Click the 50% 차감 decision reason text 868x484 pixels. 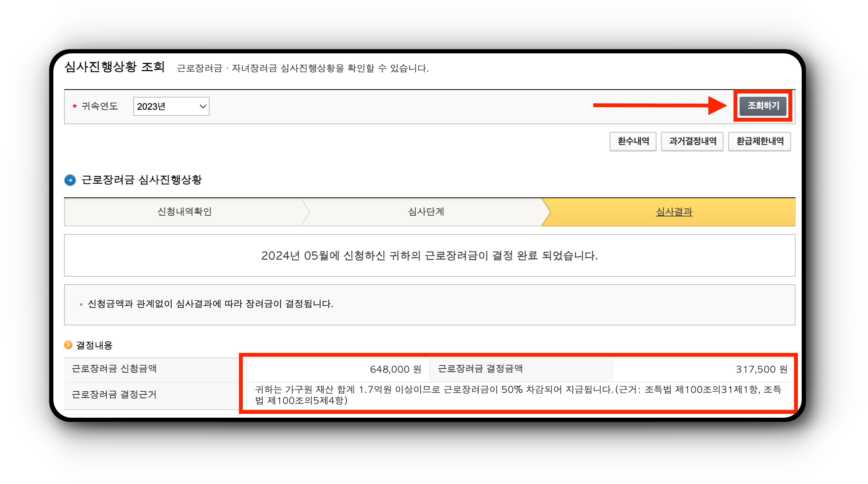(518, 395)
